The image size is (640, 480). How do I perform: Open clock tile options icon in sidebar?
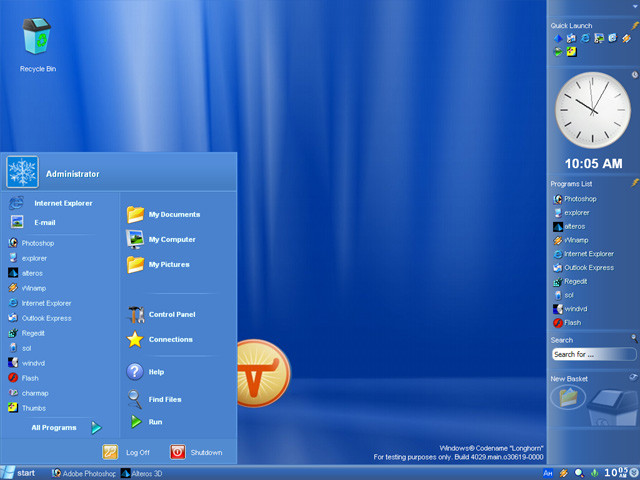tap(635, 75)
